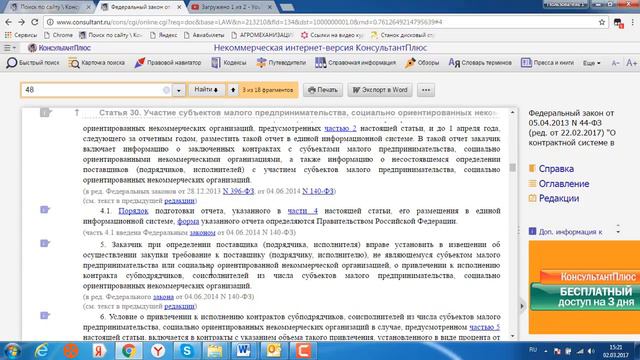Open Chrome's three-dot menu

[633, 22]
